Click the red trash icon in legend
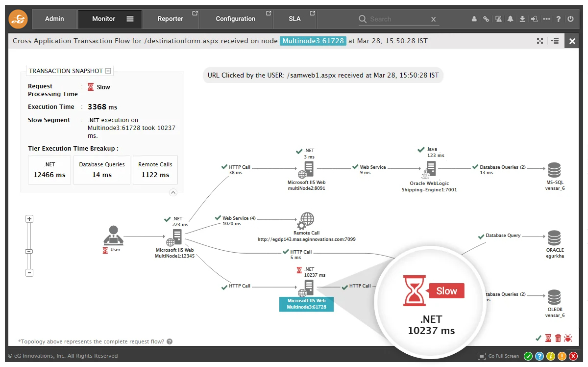Screen dimensions: 588x367 (558, 338)
